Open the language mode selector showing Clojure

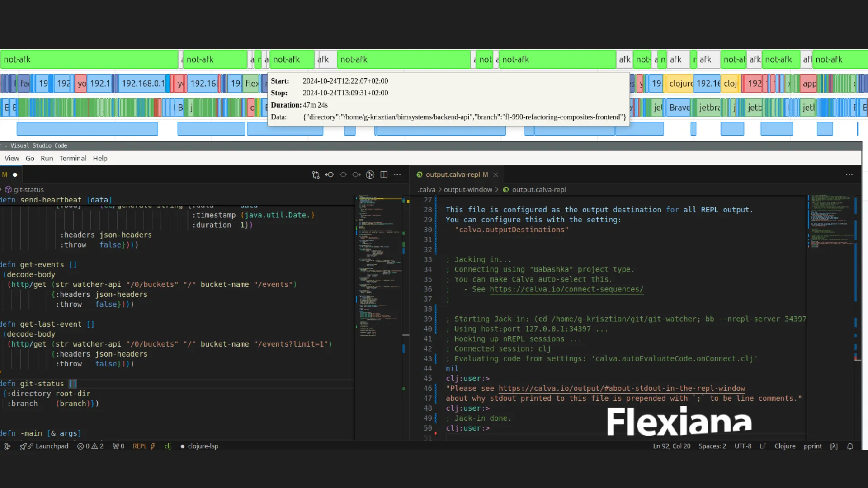[785, 446]
